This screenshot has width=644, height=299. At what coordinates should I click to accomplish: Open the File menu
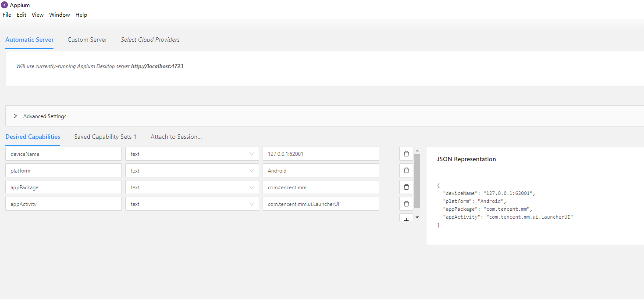coord(7,14)
